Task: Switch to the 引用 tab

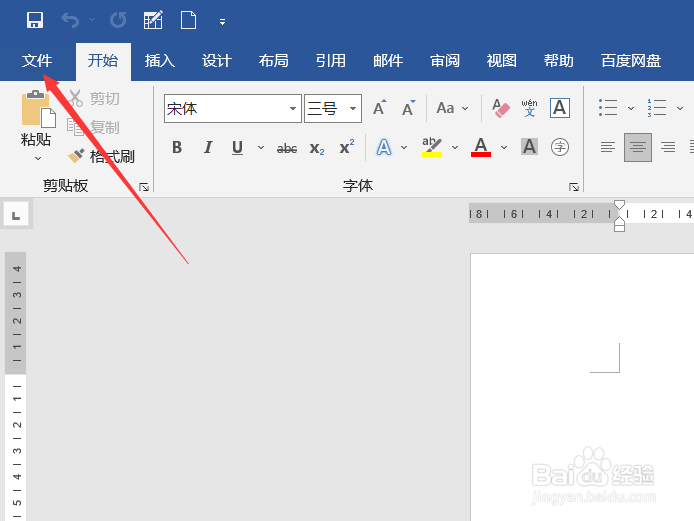Action: pos(331,61)
